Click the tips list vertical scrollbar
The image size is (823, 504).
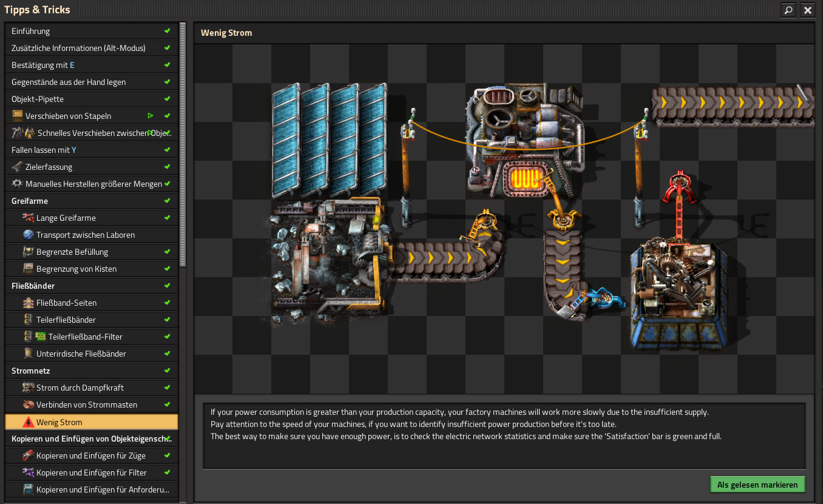click(183, 144)
